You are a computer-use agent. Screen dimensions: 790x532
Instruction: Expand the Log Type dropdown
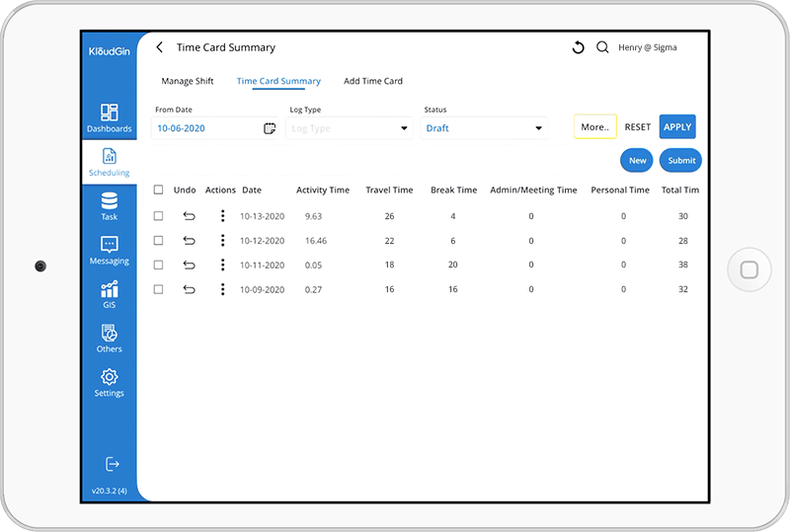(x=404, y=128)
